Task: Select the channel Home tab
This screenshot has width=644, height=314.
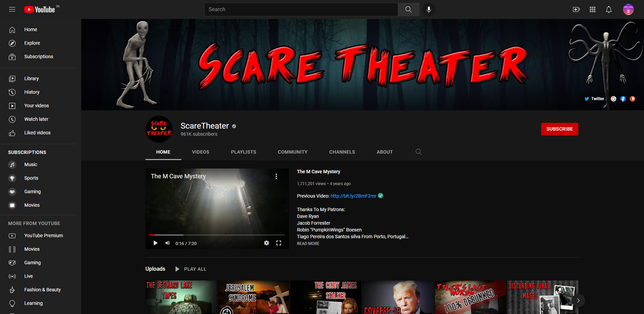Action: tap(163, 152)
